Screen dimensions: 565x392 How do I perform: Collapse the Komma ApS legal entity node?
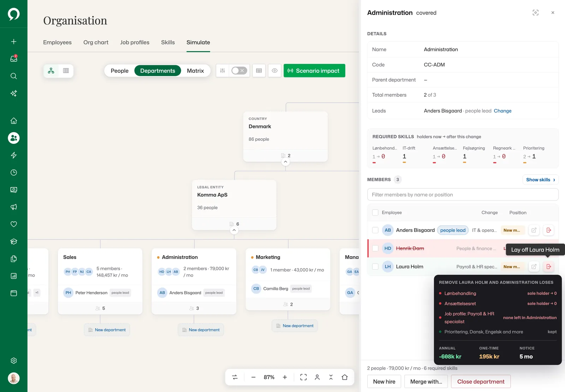coord(234,230)
